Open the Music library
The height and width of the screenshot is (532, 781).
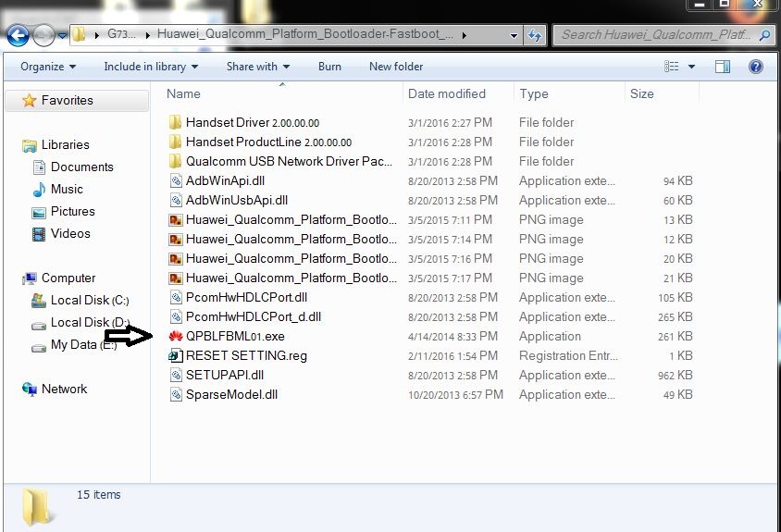click(x=67, y=190)
